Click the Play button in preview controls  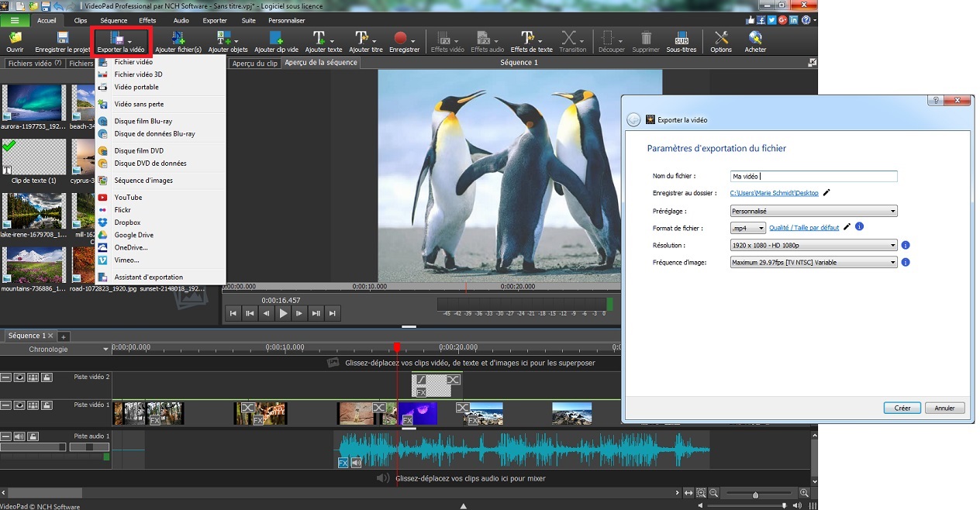[x=284, y=313]
